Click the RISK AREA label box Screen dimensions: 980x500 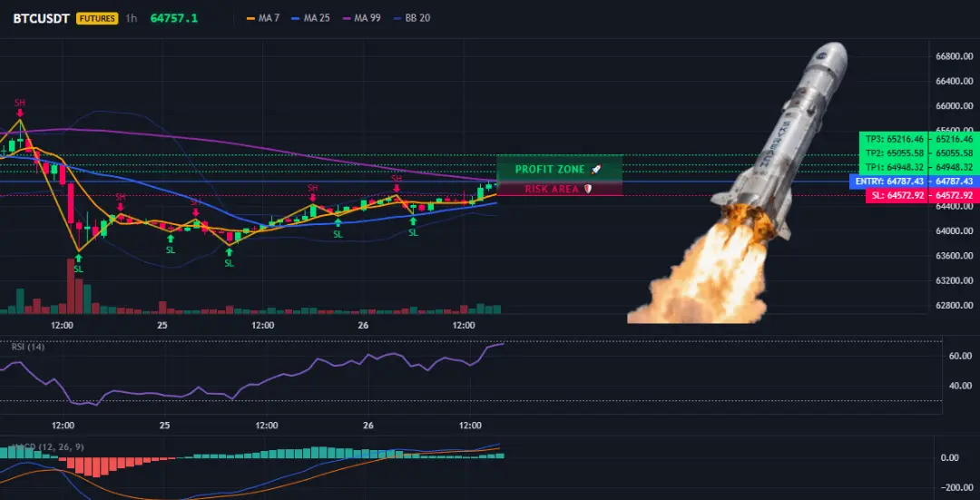click(559, 189)
